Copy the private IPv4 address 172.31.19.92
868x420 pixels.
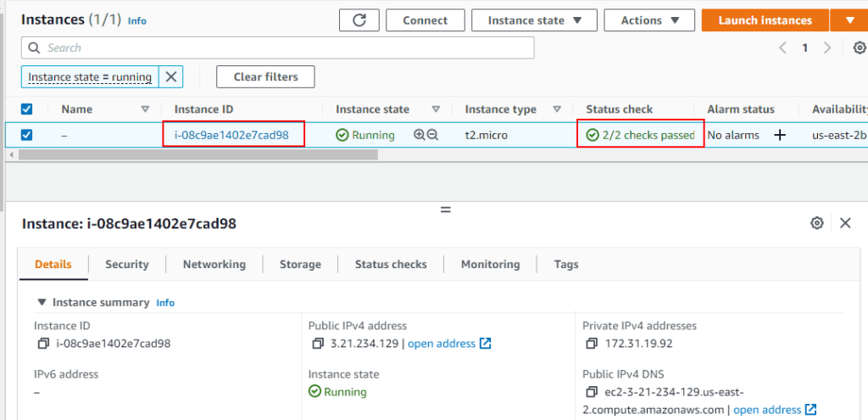pos(592,344)
